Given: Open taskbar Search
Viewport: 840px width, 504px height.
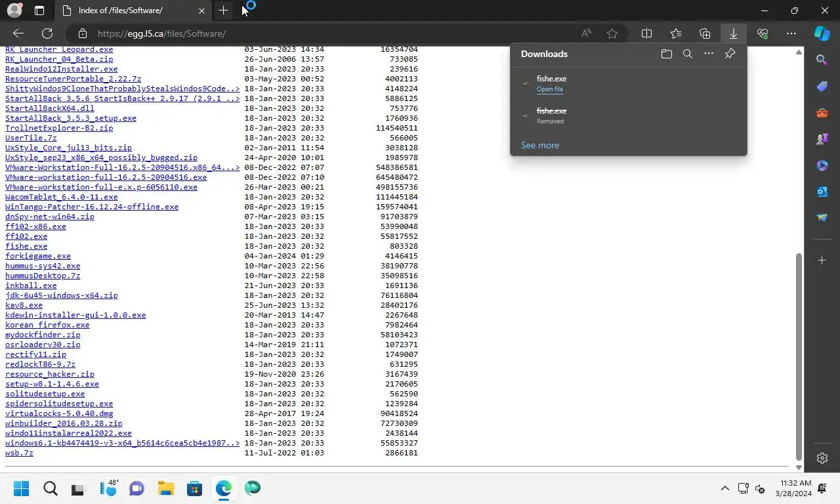Looking at the screenshot, I should 51,488.
